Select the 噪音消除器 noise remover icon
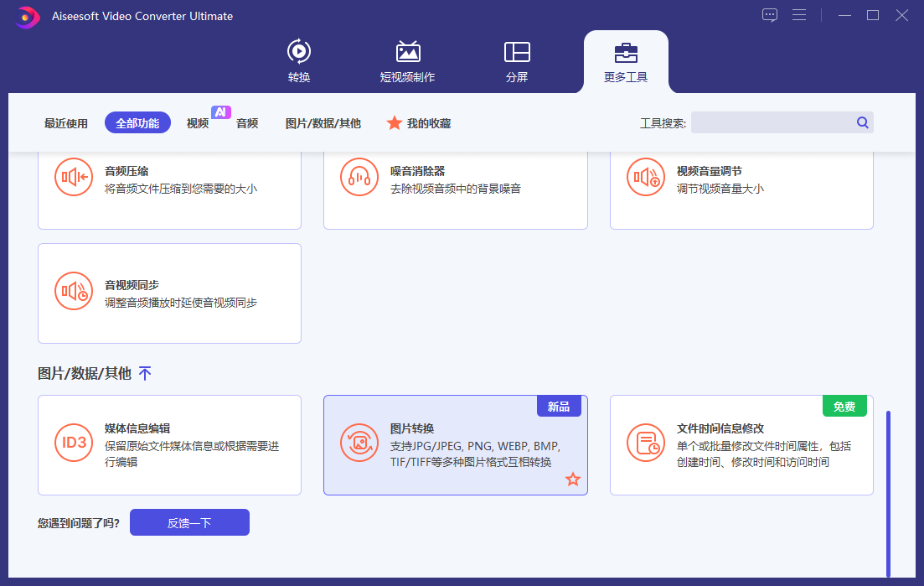 click(359, 177)
